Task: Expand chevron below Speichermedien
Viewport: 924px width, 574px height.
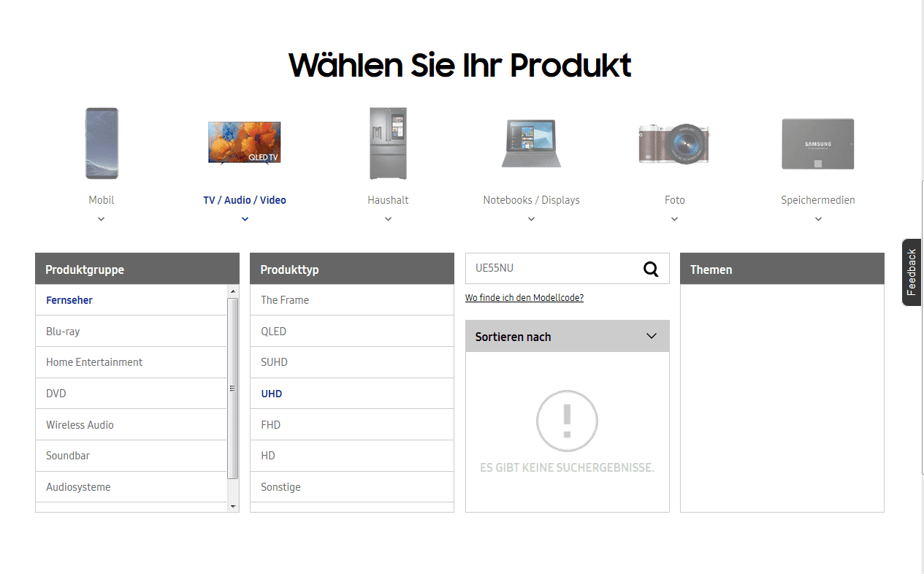Action: pyautogui.click(x=818, y=219)
